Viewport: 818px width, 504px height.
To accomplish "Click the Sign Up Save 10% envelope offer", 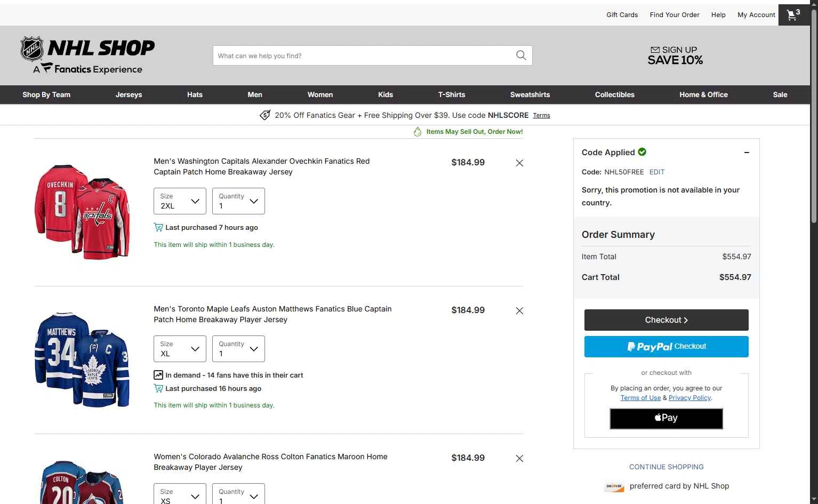I will [x=675, y=55].
